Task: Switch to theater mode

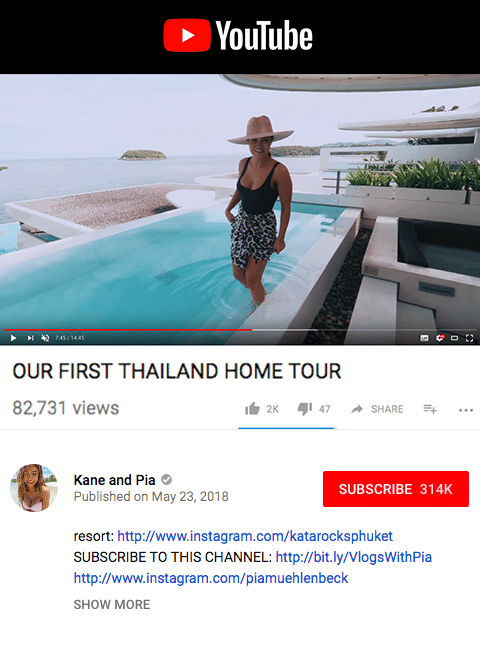Action: click(454, 338)
